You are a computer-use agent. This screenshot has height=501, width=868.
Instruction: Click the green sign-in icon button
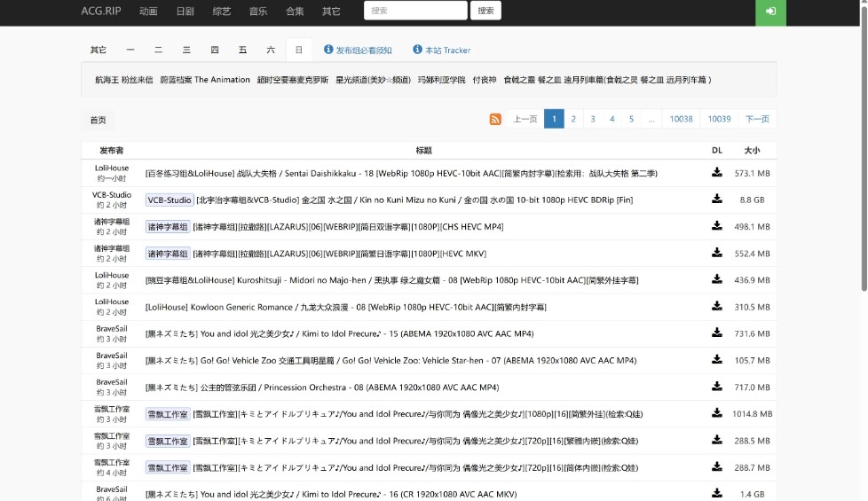(769, 12)
